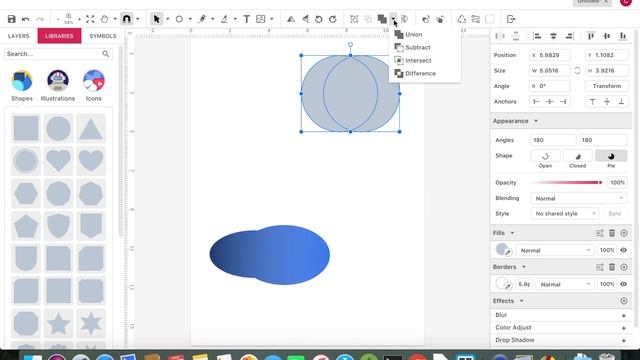
Task: Click the export icon in toolbar
Action: point(511,19)
